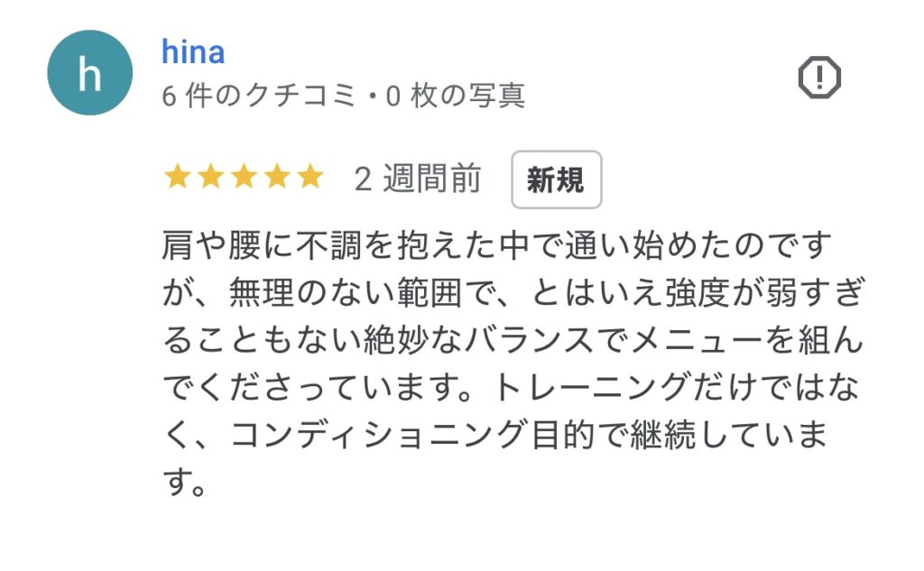Click the report review exclamation icon
Viewport: 924px width, 571px height.
coord(819,78)
